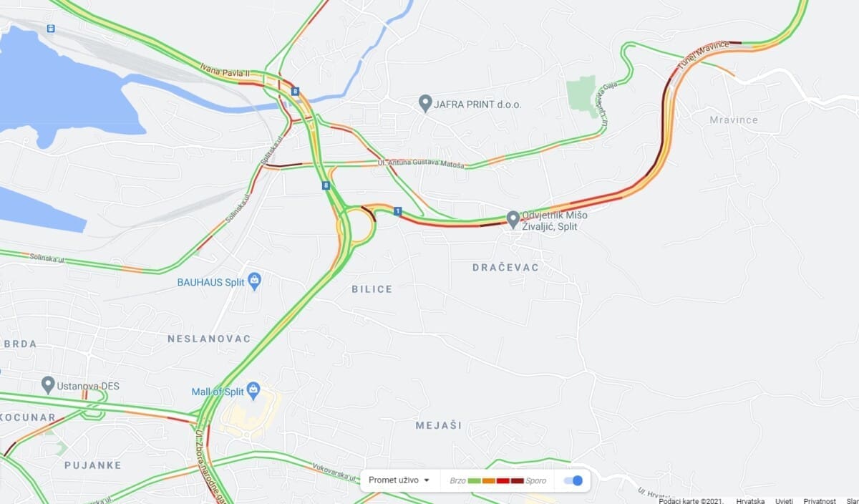Click the railway station icon top-left
Viewport: 859px width, 504px height.
51,29
